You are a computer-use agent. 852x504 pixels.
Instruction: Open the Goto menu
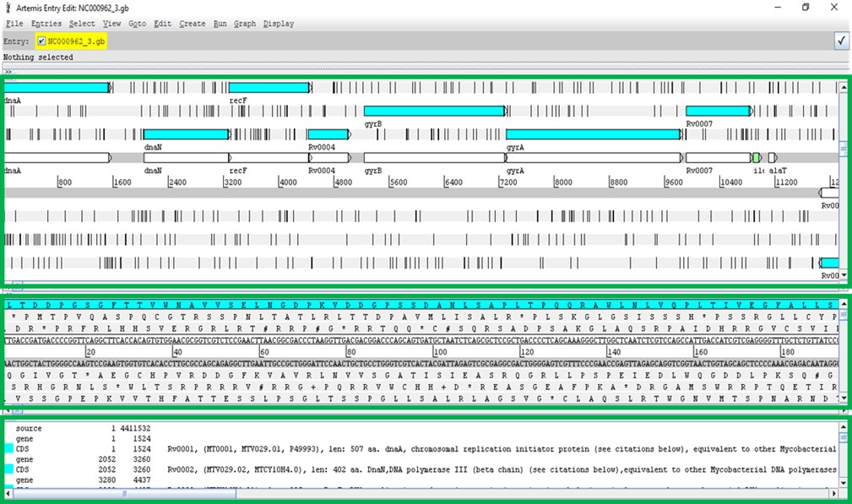click(137, 24)
